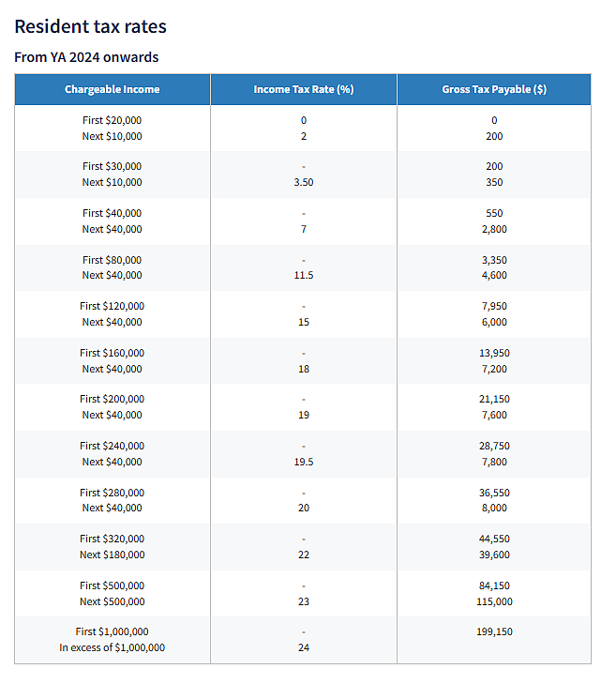Viewport: 616px width, 684px height.
Task: Select the First $20,000 cell
Action: tap(112, 120)
